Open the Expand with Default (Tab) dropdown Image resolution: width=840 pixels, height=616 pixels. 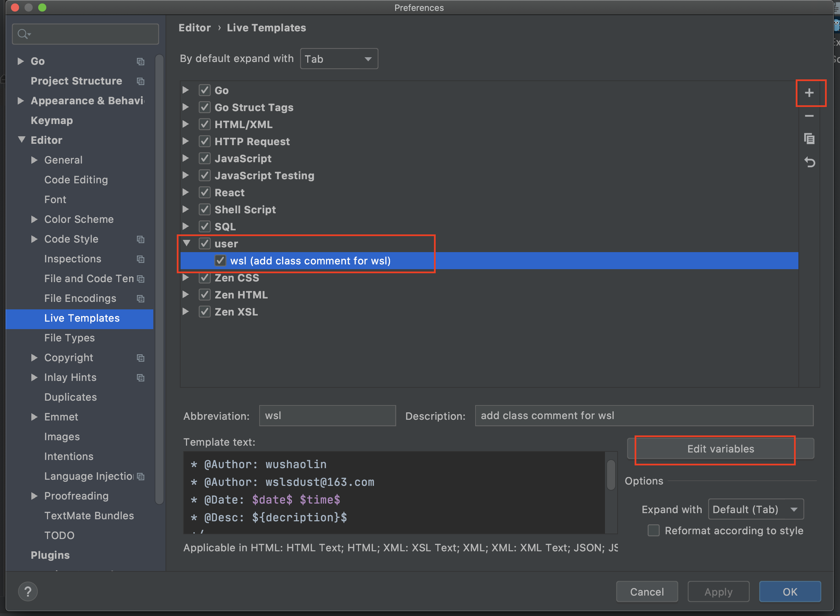[756, 509]
